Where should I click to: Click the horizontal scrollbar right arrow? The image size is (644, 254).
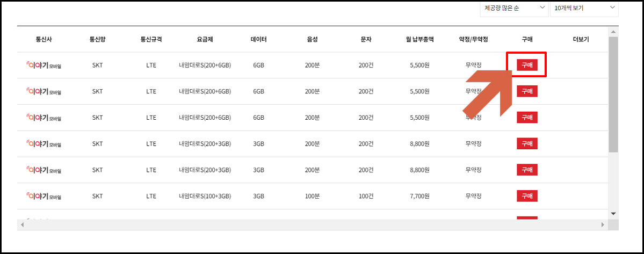click(x=603, y=225)
